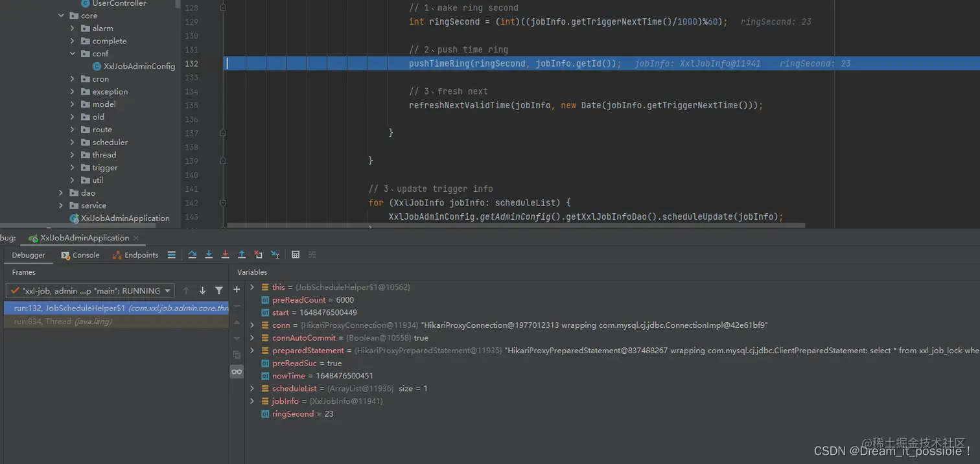
Task: Click the scheduler folder icon
Action: point(86,143)
